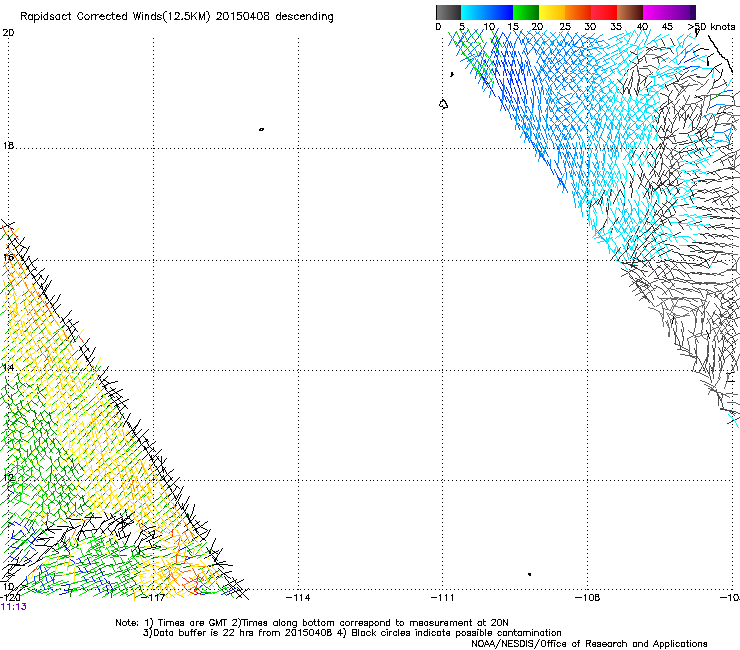Click the brown 35-40 knots legend swatch
The height and width of the screenshot is (650, 740).
coord(630,12)
